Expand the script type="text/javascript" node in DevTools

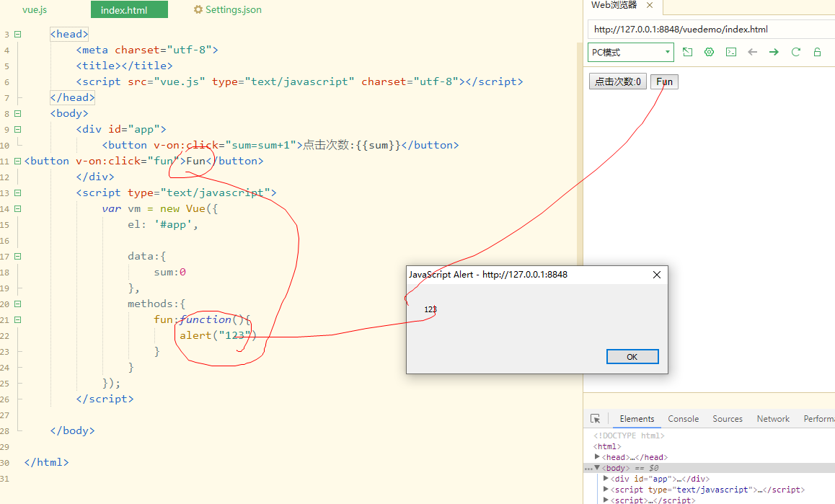606,489
